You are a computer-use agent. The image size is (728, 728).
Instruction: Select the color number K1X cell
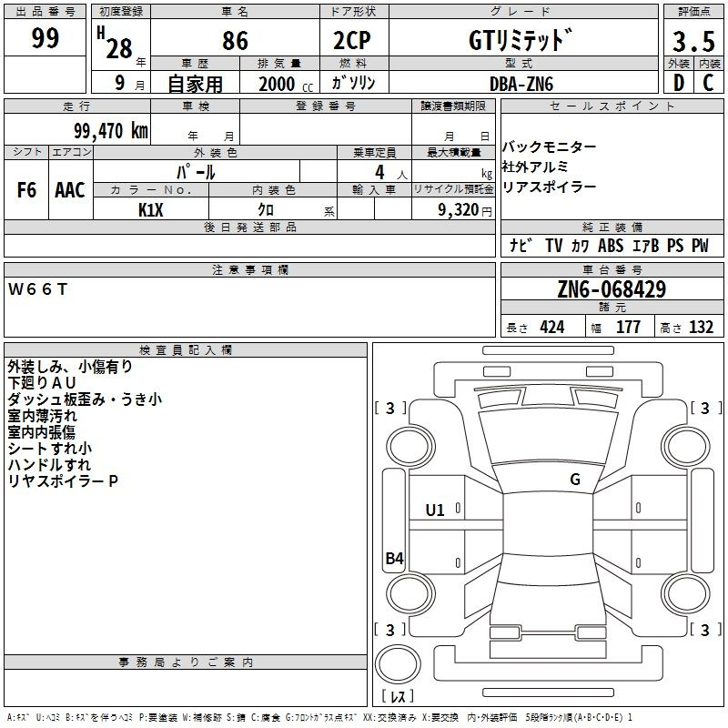[x=151, y=208]
